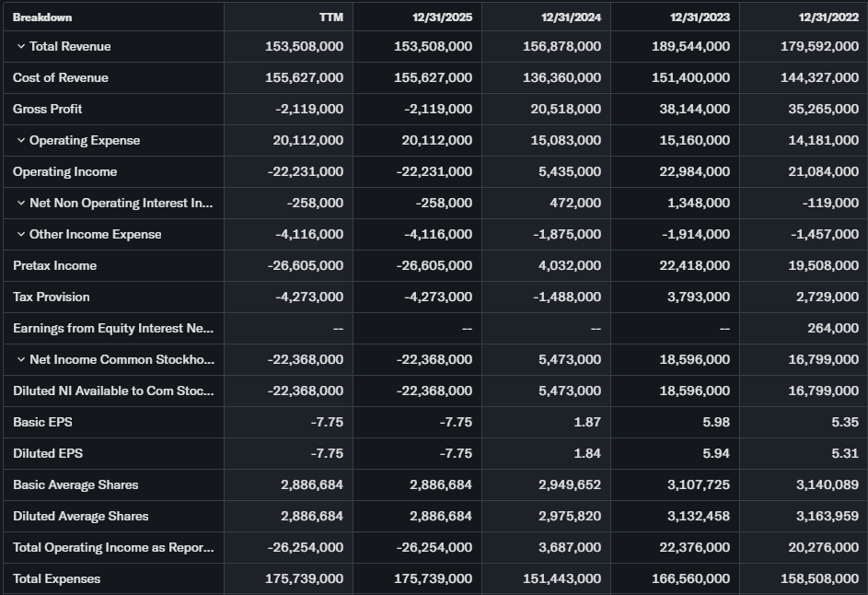This screenshot has width=868, height=595.
Task: Expand Net Income Common Stockholders chevron
Action: [x=20, y=360]
